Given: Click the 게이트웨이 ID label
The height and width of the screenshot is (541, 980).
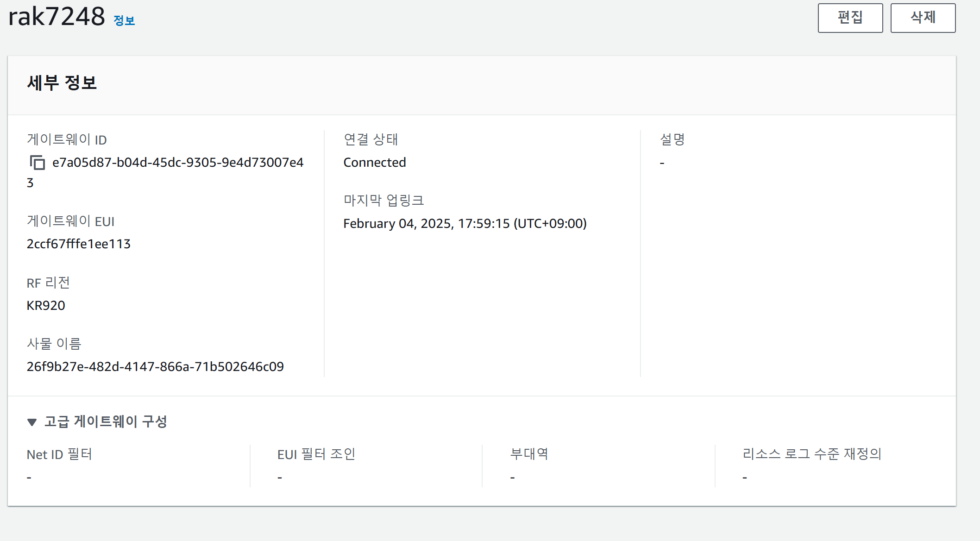Looking at the screenshot, I should click(x=67, y=139).
